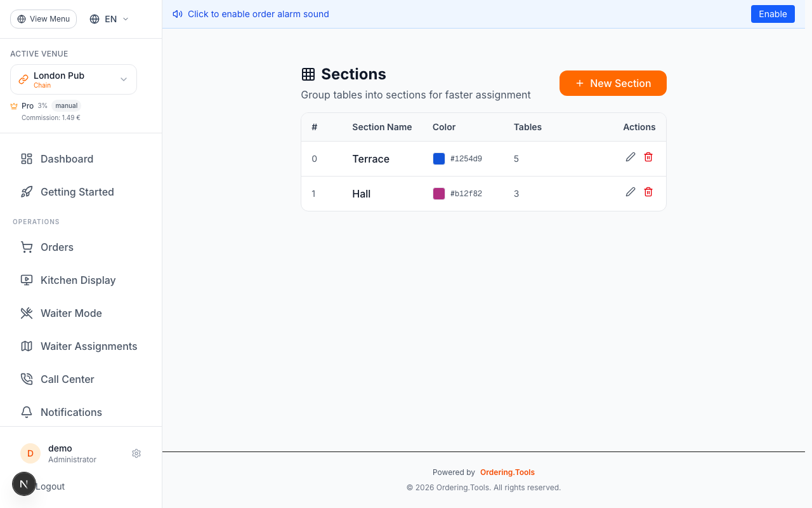Open Waiter Assignments page
Viewport: 812px width, 508px height.
88,346
